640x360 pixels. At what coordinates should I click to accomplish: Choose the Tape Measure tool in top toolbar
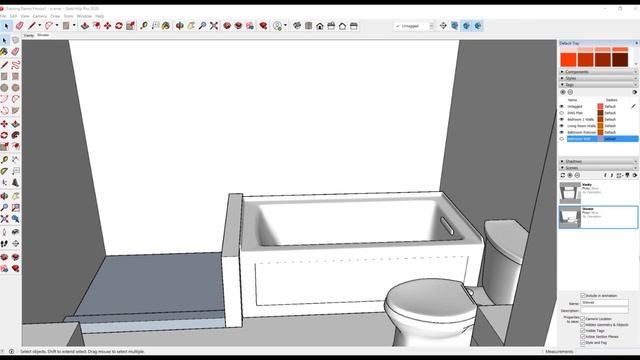tap(144, 26)
